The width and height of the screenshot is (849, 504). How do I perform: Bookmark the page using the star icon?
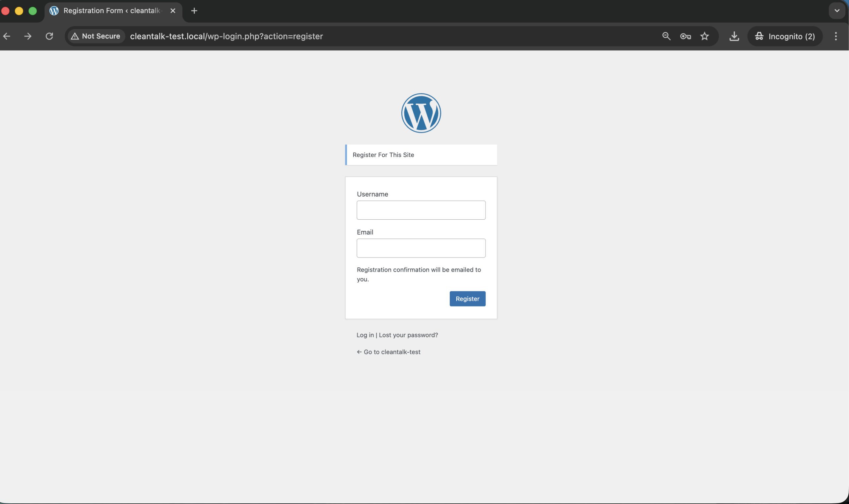(705, 36)
